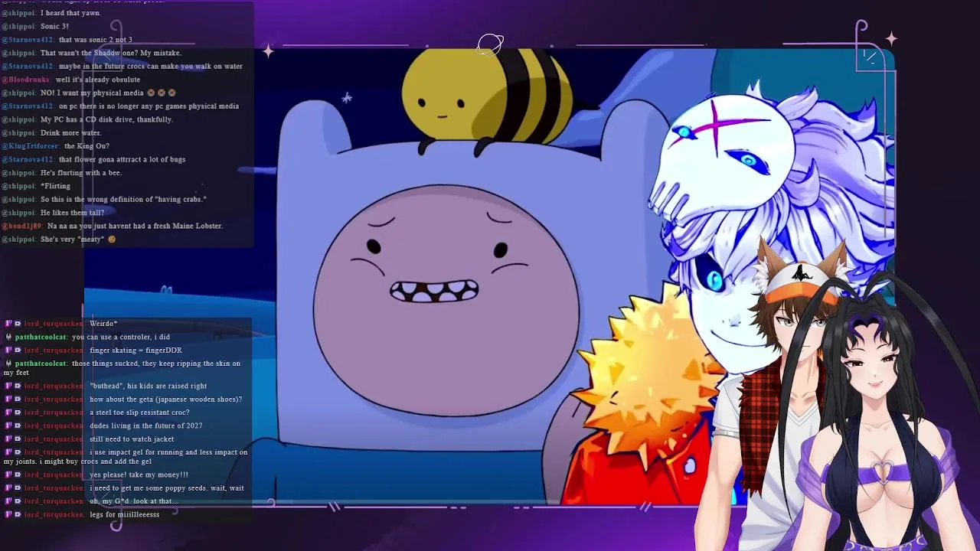Image resolution: width=980 pixels, height=551 pixels.
Task: Click "on pc there is no longer any pc games physical media"
Action: [149, 106]
